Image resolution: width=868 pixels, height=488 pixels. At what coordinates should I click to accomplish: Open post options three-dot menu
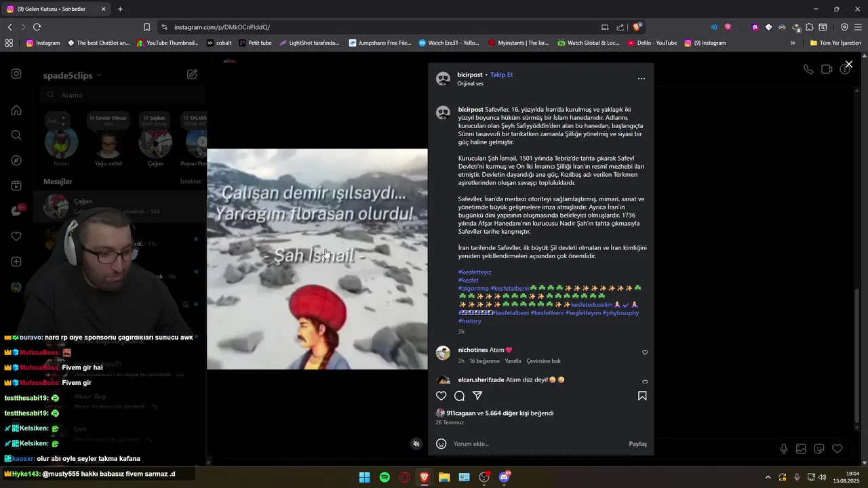pyautogui.click(x=642, y=79)
